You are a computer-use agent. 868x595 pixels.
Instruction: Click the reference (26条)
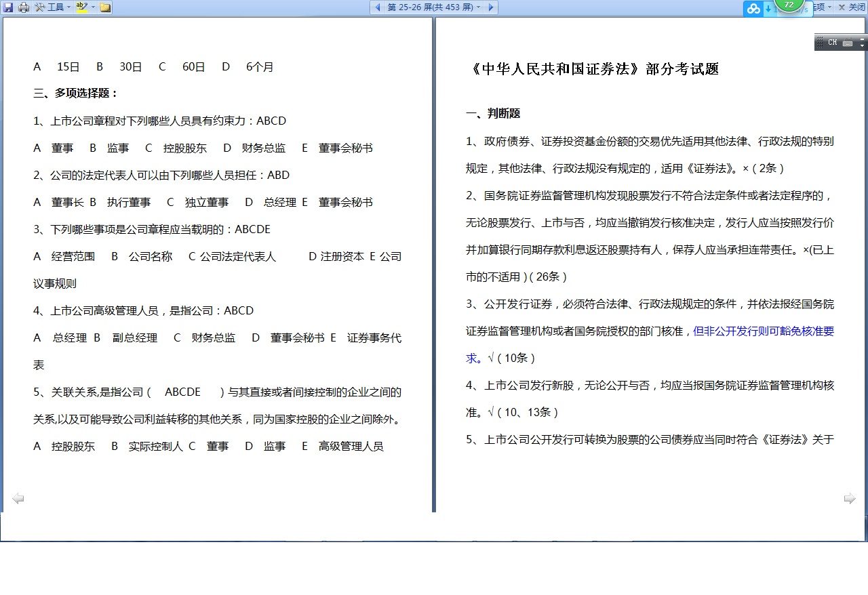pos(547,276)
